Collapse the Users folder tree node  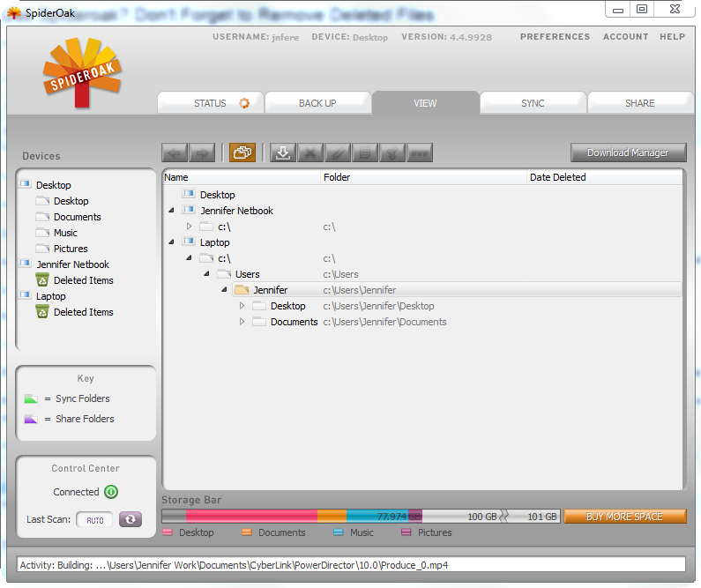(206, 274)
